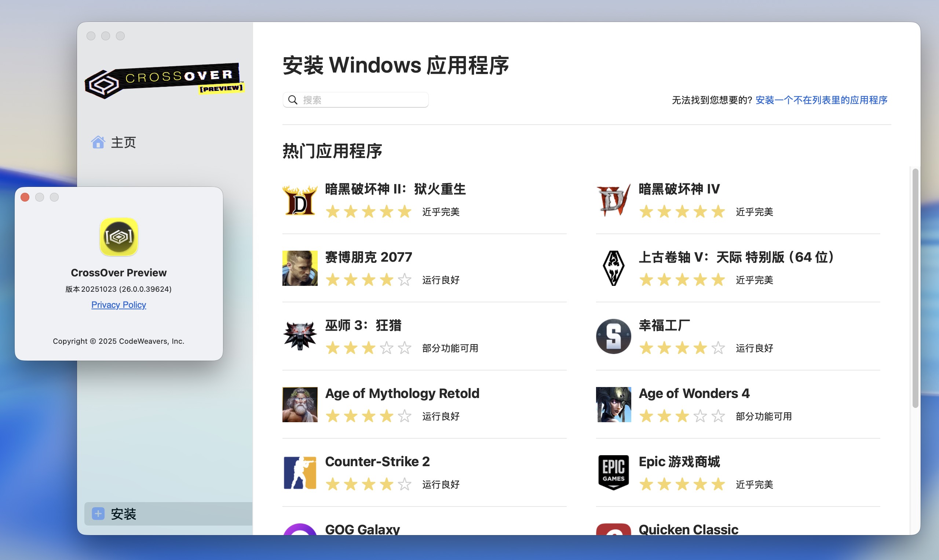
Task: Click the 安装 plus icon button
Action: click(x=98, y=514)
